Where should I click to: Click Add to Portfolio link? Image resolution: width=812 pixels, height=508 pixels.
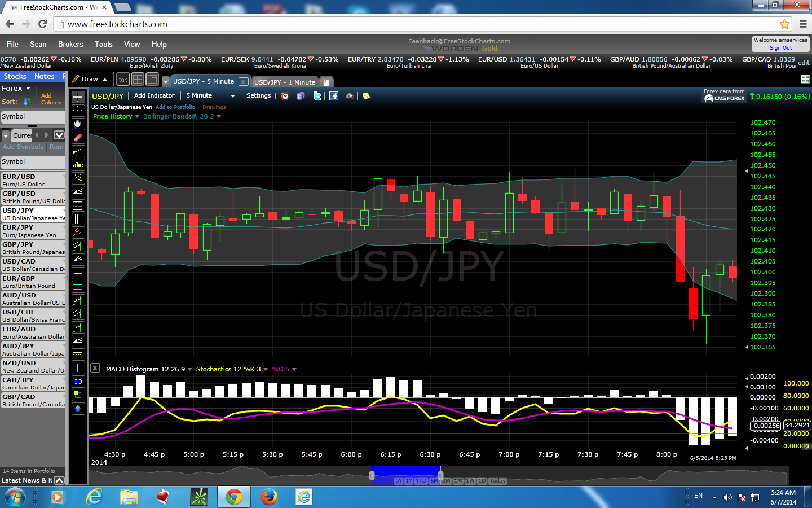click(x=175, y=107)
